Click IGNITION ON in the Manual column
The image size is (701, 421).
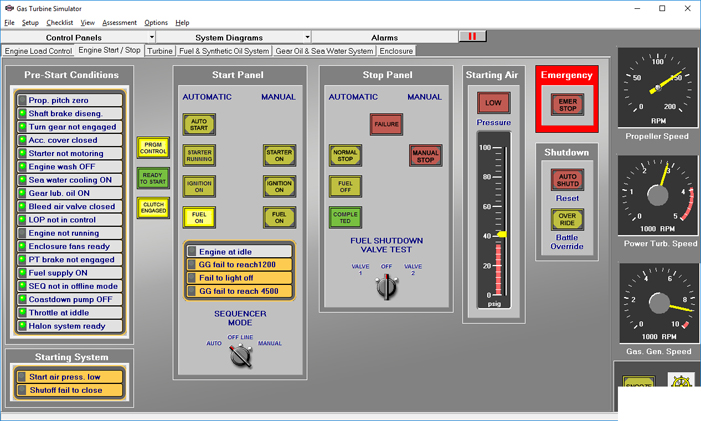279,186
